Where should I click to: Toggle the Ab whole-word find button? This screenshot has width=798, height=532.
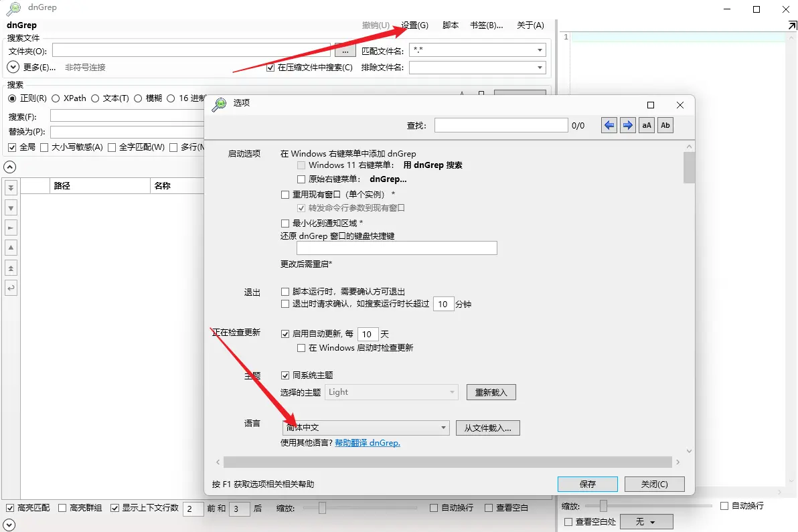coord(665,125)
